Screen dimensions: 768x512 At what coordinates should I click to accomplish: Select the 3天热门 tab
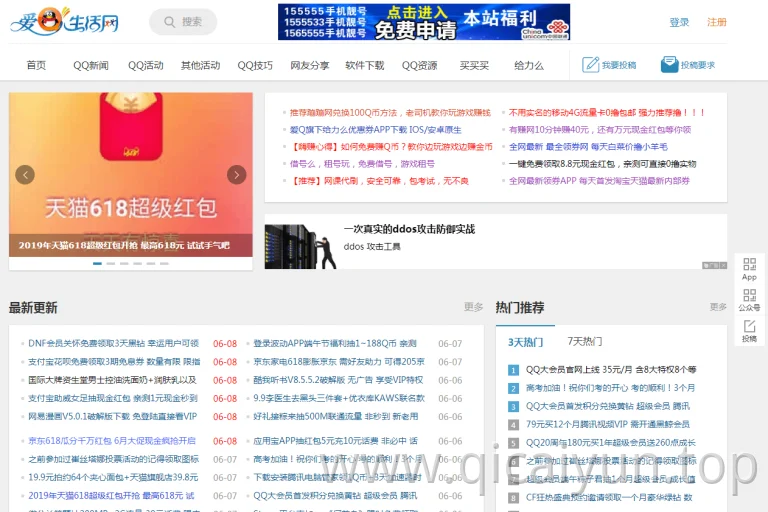pos(525,342)
